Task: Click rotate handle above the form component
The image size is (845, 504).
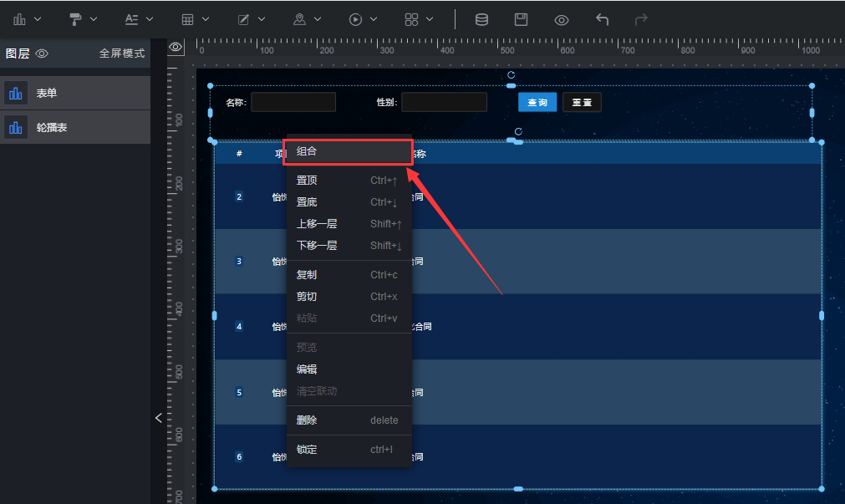Action: pyautogui.click(x=511, y=75)
